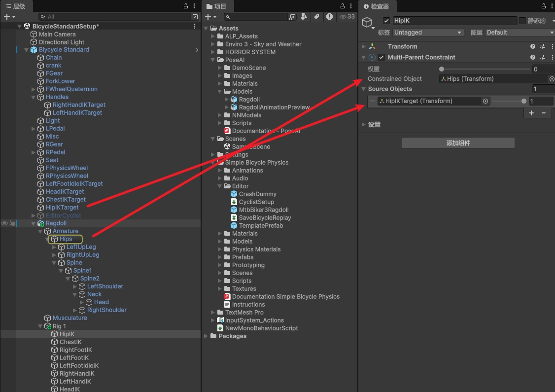Click the 添加组件 add component button

[x=458, y=143]
